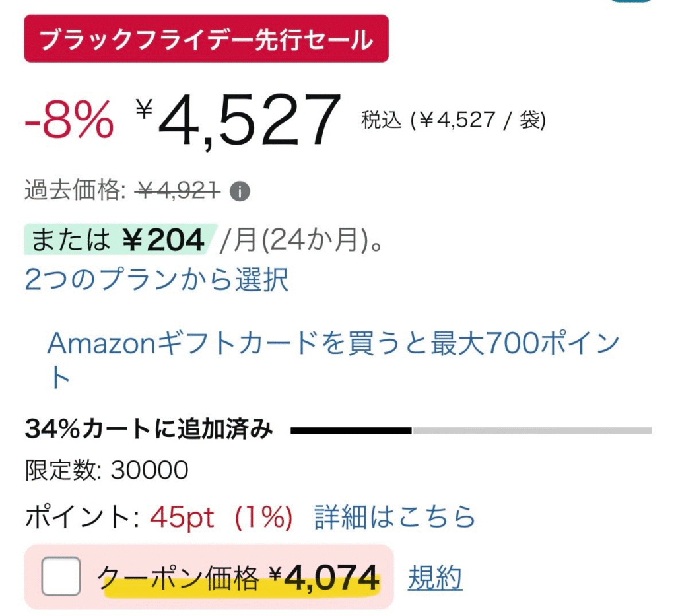Click the highlighted クーポン価格 ¥4,074 label
676x616 pixels.
pyautogui.click(x=240, y=578)
